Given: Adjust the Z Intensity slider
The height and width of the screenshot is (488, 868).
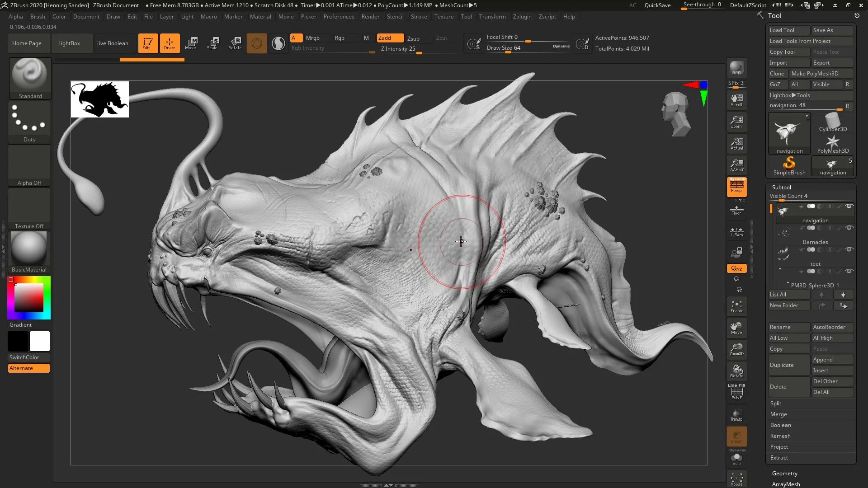Looking at the screenshot, I should point(420,49).
